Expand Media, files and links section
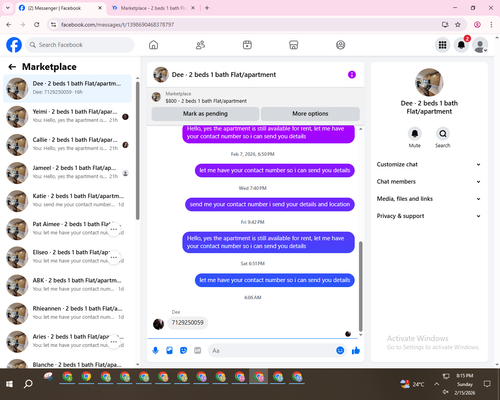The height and width of the screenshot is (400, 500). coord(429,199)
